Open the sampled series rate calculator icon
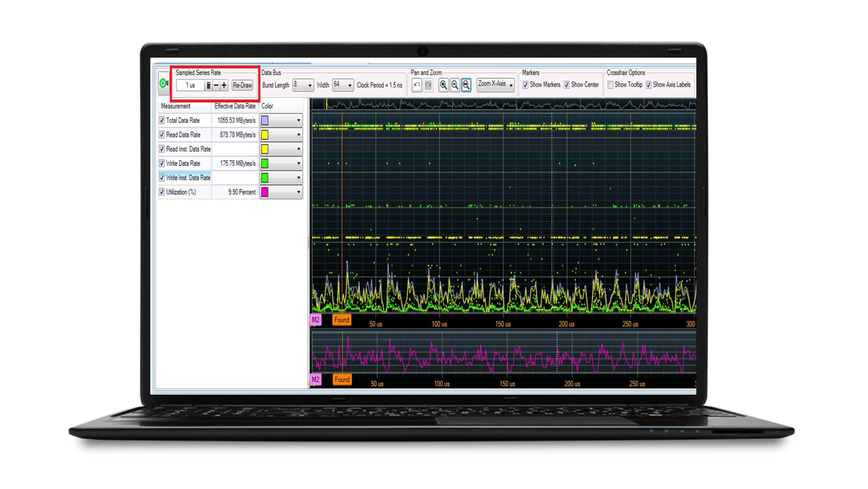The image size is (868, 489). click(209, 85)
